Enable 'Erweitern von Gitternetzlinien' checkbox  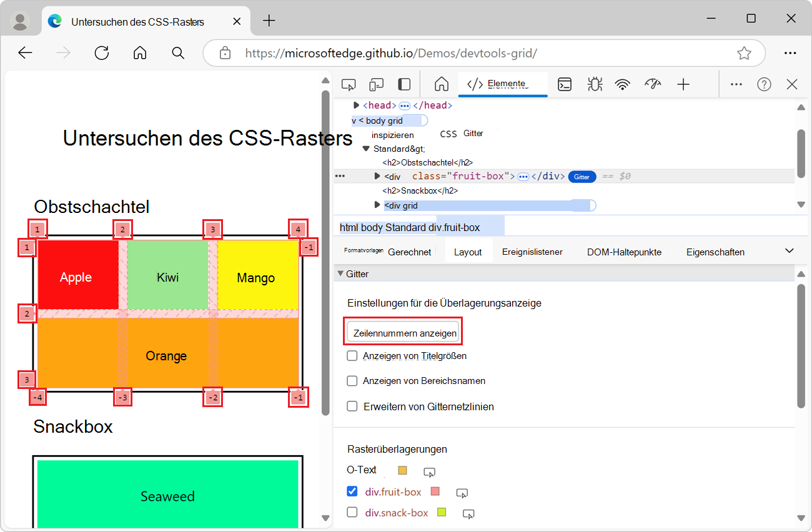[352, 406]
